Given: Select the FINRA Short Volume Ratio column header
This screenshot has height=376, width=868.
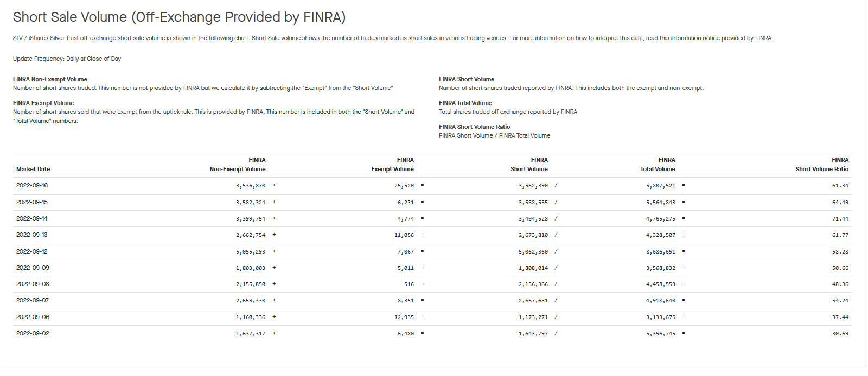Looking at the screenshot, I should tap(822, 165).
